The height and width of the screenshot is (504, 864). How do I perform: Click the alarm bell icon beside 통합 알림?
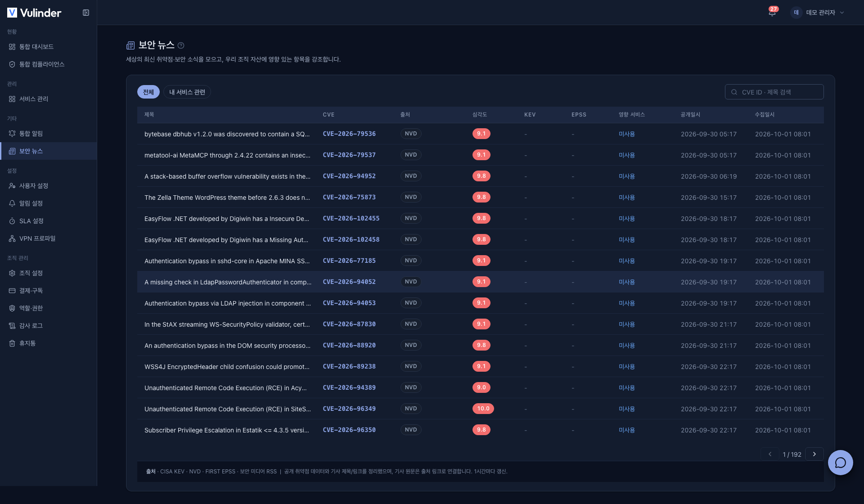click(x=12, y=134)
